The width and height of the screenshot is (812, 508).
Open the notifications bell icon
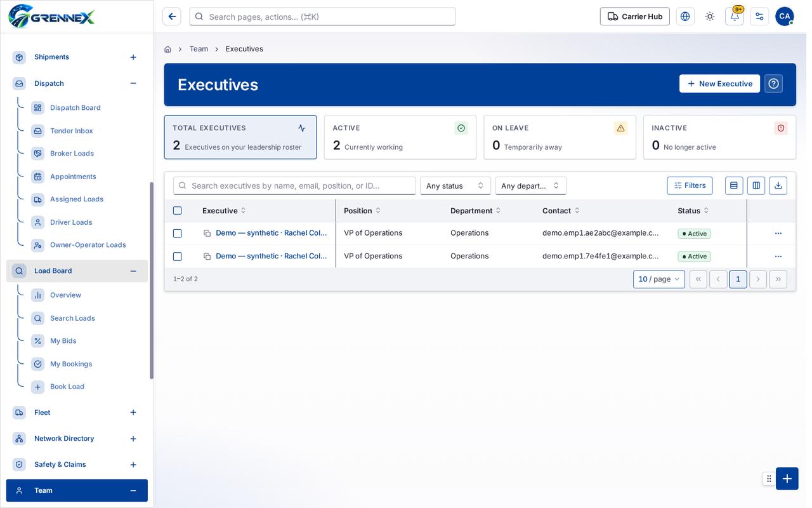(735, 17)
